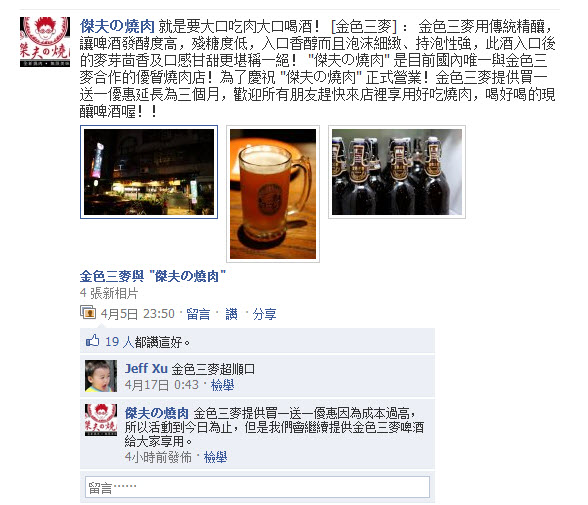This screenshot has height=505, width=588.
Task: Click the photo album icon beside 4月5日
Action: click(88, 312)
